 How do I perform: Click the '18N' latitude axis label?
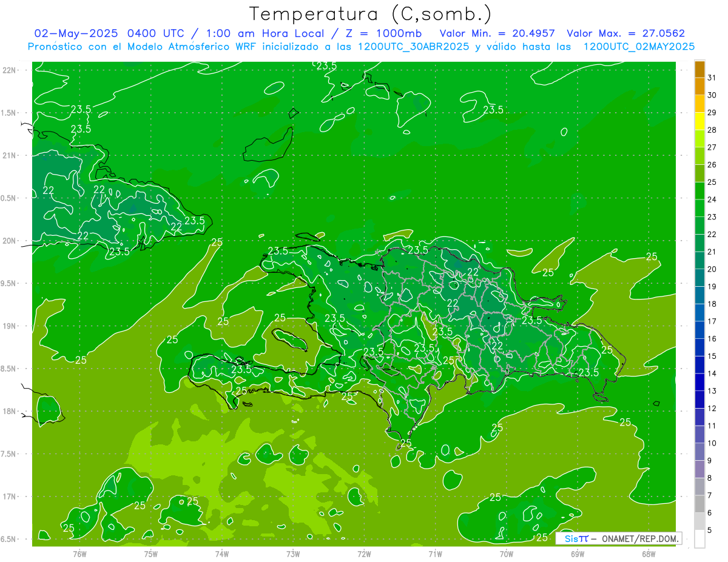tap(10, 412)
